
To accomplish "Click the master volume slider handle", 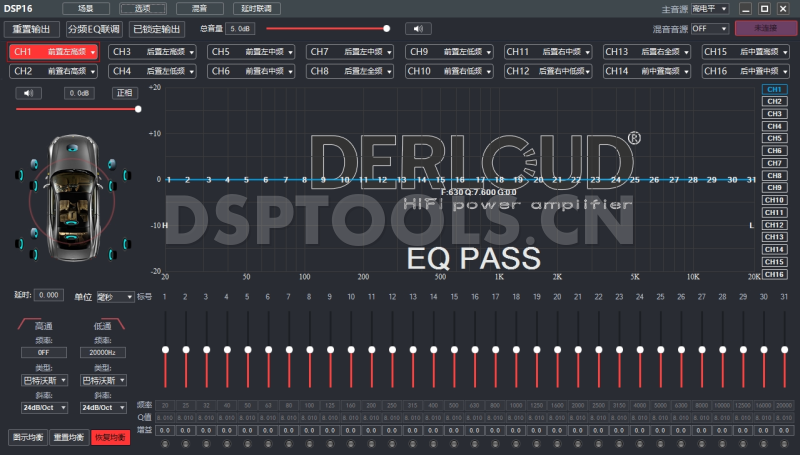I will coord(386,29).
